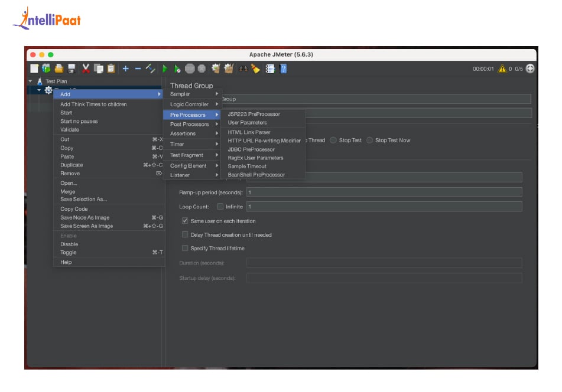Image resolution: width=562 pixels, height=392 pixels.
Task: Click the Clear results icon
Action: point(216,68)
